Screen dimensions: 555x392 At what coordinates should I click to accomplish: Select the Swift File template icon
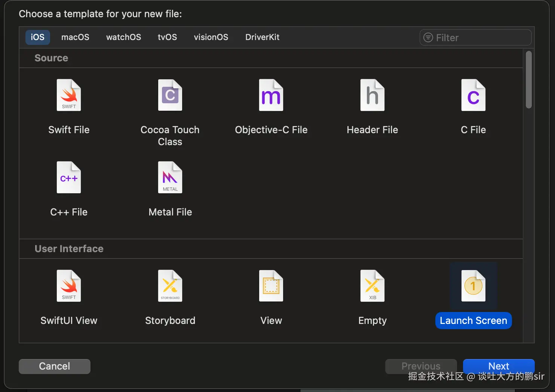tap(69, 95)
